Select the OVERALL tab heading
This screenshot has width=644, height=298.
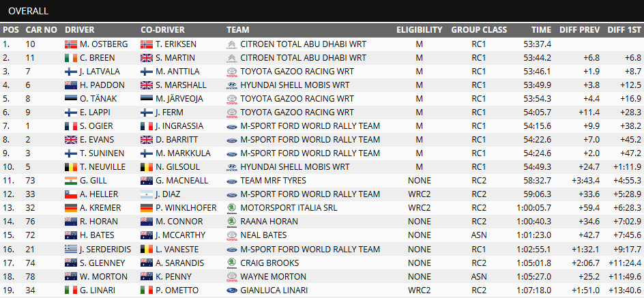pyautogui.click(x=28, y=11)
